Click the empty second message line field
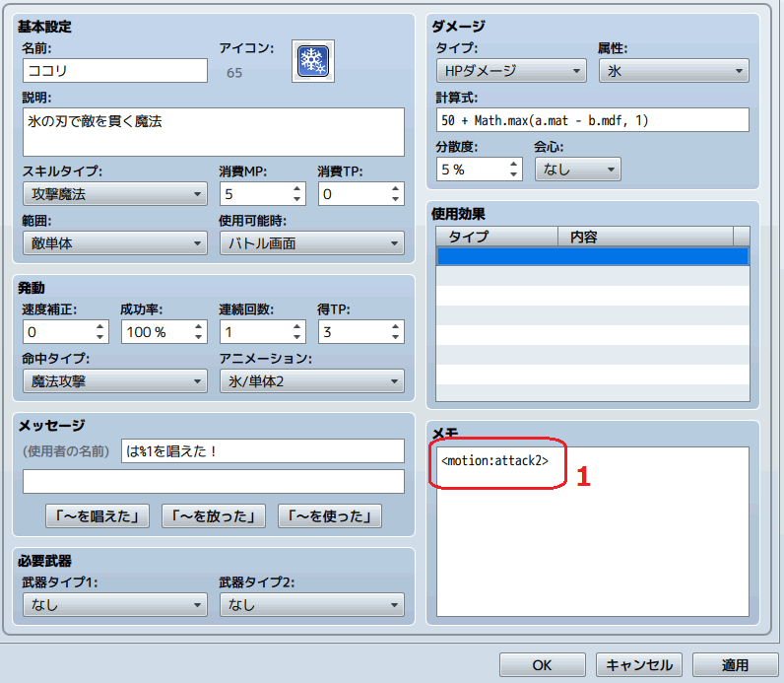Image resolution: width=784 pixels, height=683 pixels. [x=214, y=481]
